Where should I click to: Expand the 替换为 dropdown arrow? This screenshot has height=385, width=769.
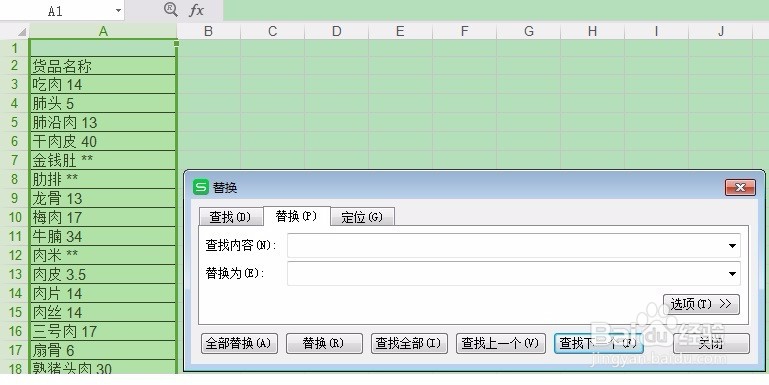[732, 274]
